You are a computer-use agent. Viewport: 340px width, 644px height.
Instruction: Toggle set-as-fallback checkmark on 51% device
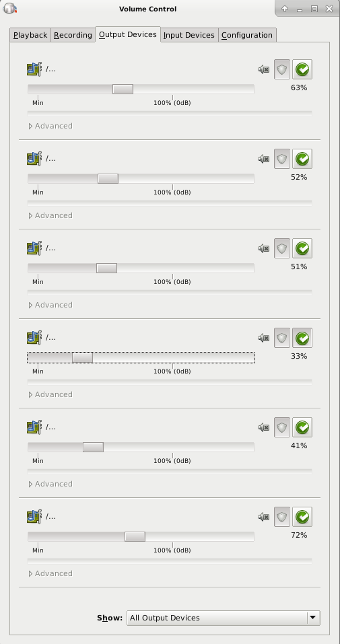click(x=302, y=248)
